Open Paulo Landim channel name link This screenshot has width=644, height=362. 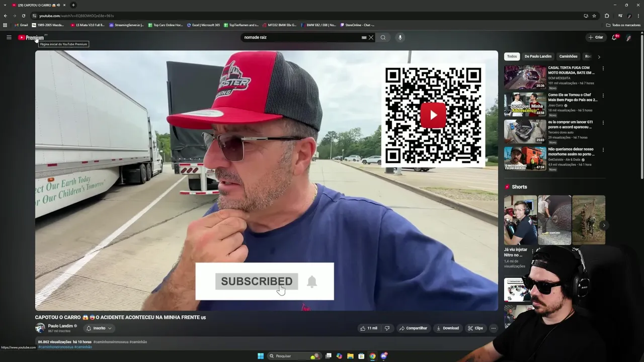coord(60,326)
